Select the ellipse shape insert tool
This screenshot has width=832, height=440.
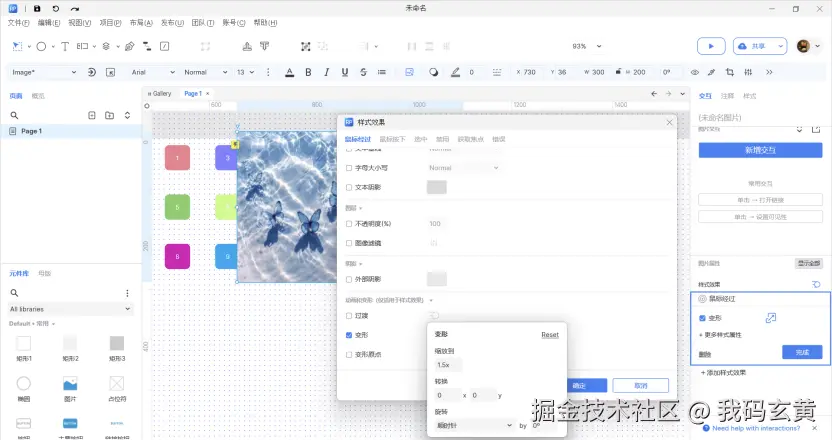click(41, 46)
